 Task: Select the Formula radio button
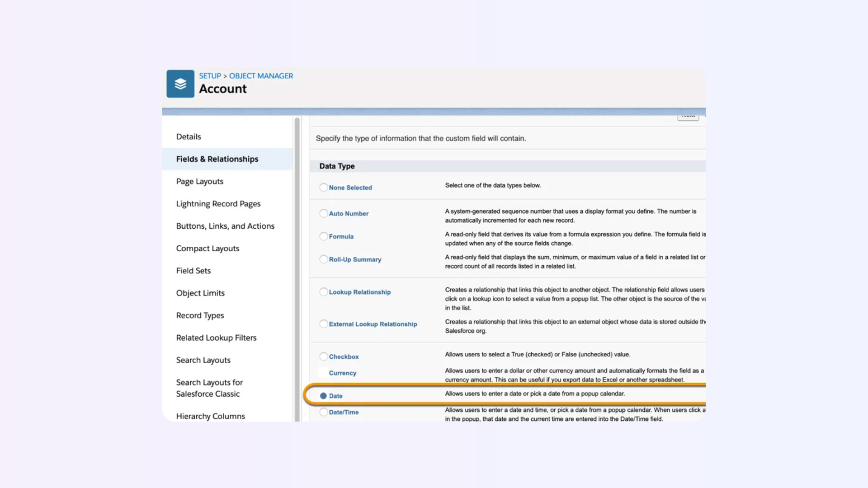pos(324,236)
